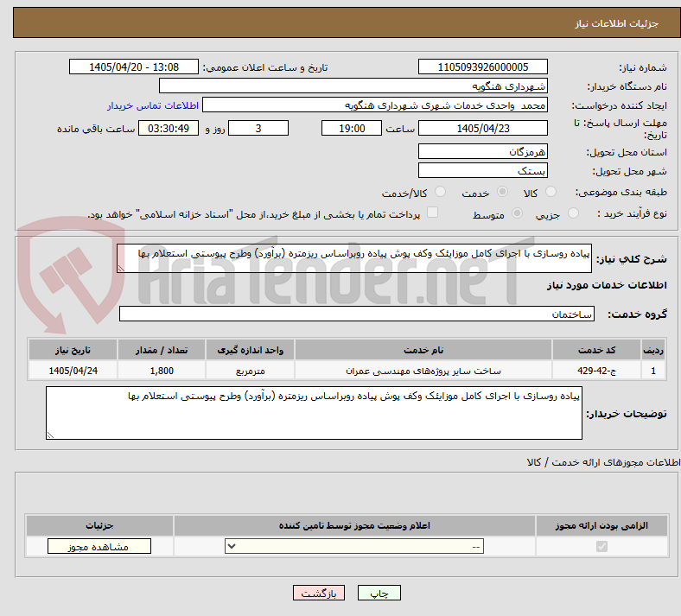Click the delivery city field بستک

(482, 170)
